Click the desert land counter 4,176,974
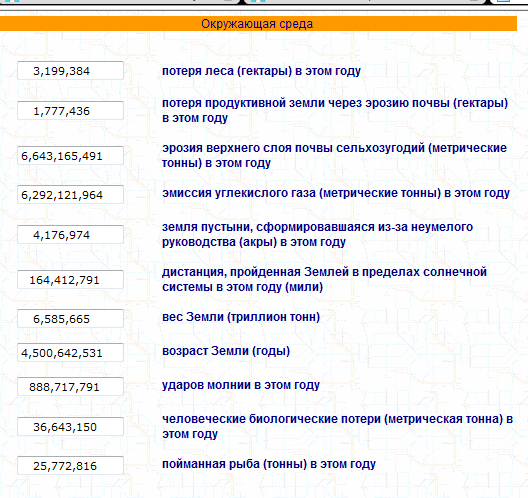528x498 pixels. pyautogui.click(x=70, y=235)
